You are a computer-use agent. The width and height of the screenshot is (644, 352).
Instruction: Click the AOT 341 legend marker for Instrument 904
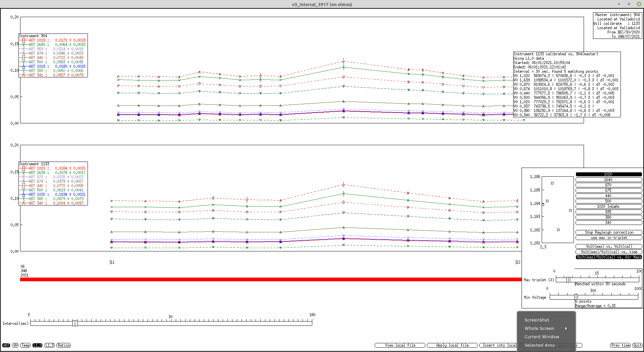(23, 75)
